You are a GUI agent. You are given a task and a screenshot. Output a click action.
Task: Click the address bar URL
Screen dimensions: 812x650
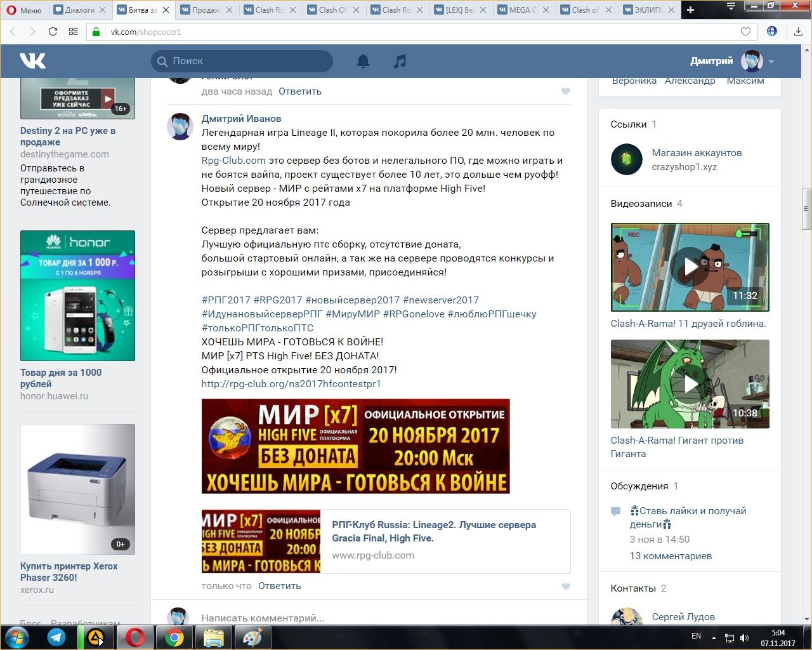(146, 32)
